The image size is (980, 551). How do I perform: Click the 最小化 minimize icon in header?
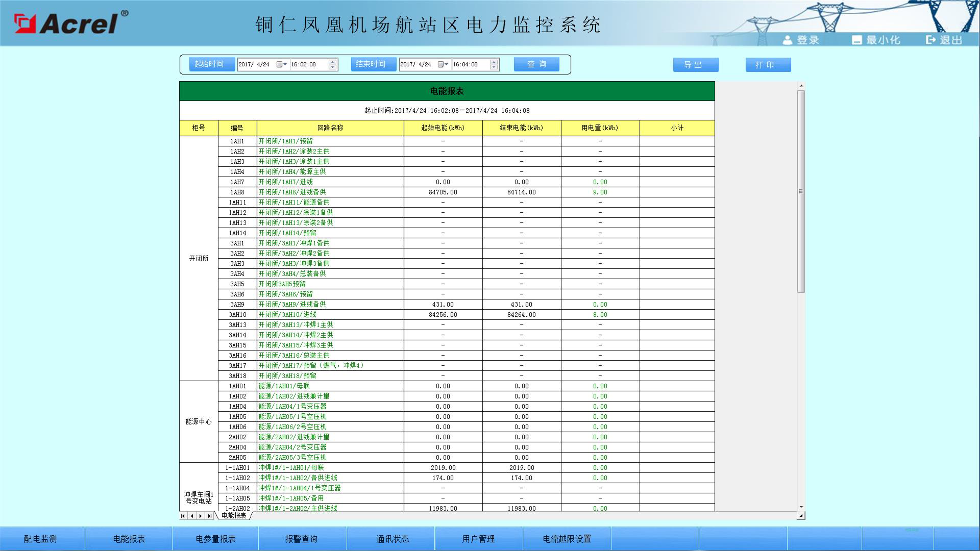857,40
